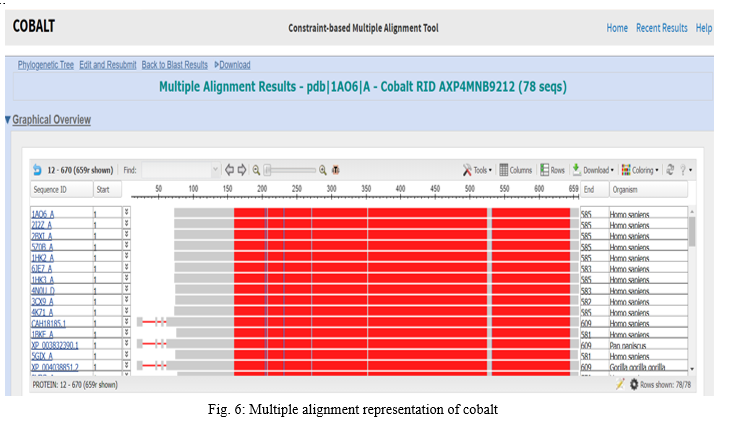Go to Recent Results page
The image size is (730, 428).
[661, 28]
